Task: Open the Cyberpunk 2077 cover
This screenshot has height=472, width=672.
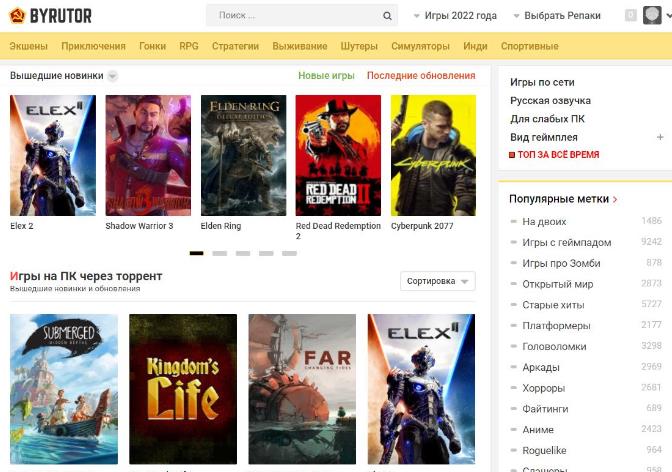Action: pyautogui.click(x=433, y=155)
